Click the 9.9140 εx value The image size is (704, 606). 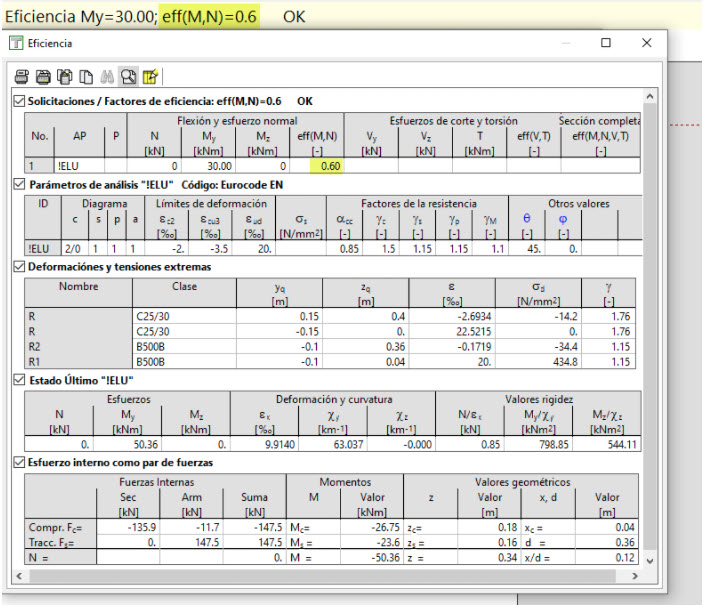[264, 444]
